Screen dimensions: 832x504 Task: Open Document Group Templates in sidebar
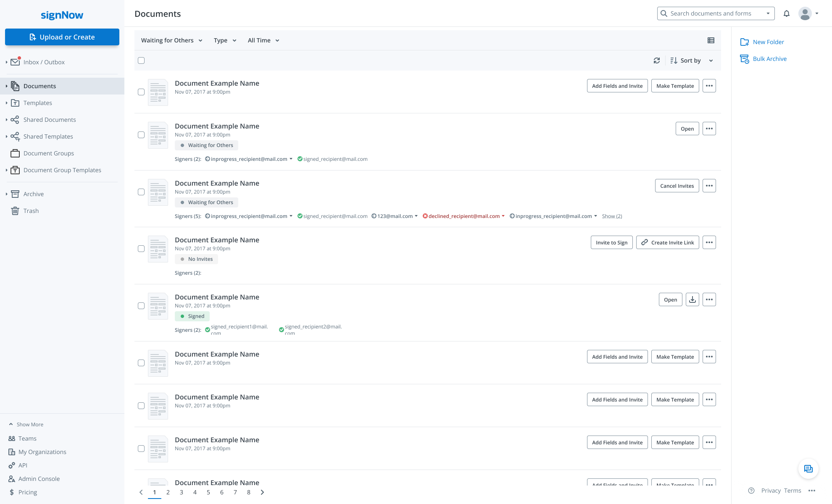click(62, 170)
